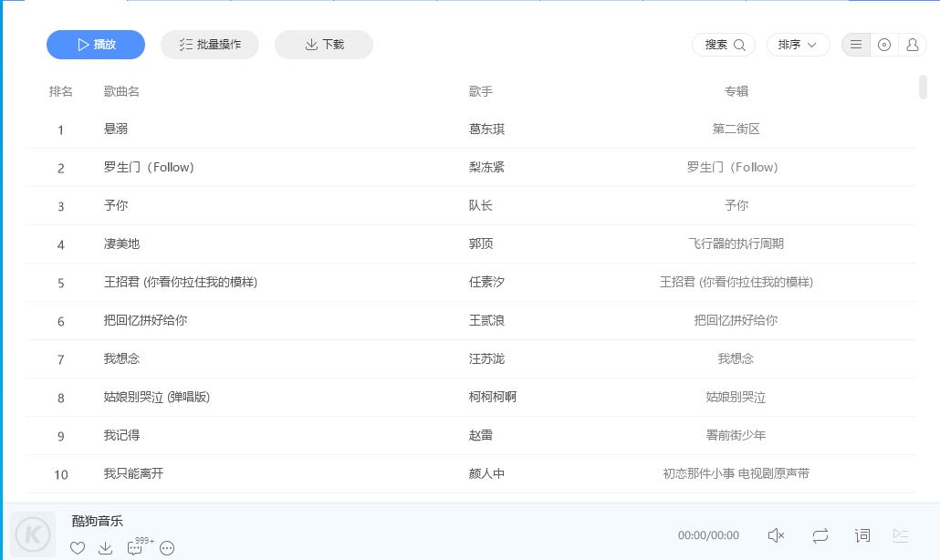Screen dimensions: 940x560
Task: Click the album link 飞行器的执行周期
Action: pyautogui.click(x=736, y=244)
